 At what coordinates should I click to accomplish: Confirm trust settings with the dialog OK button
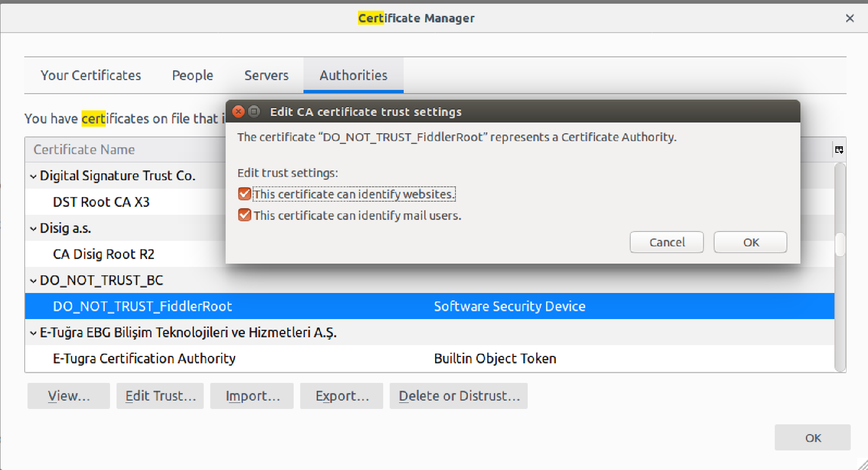750,242
